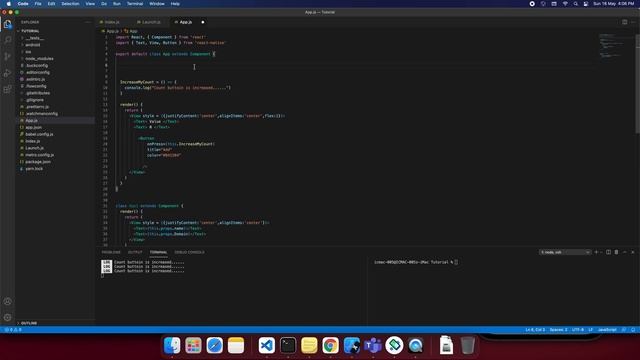This screenshot has height=360, width=640.
Task: Open Launchpad from the dock
Action: pos(193,346)
